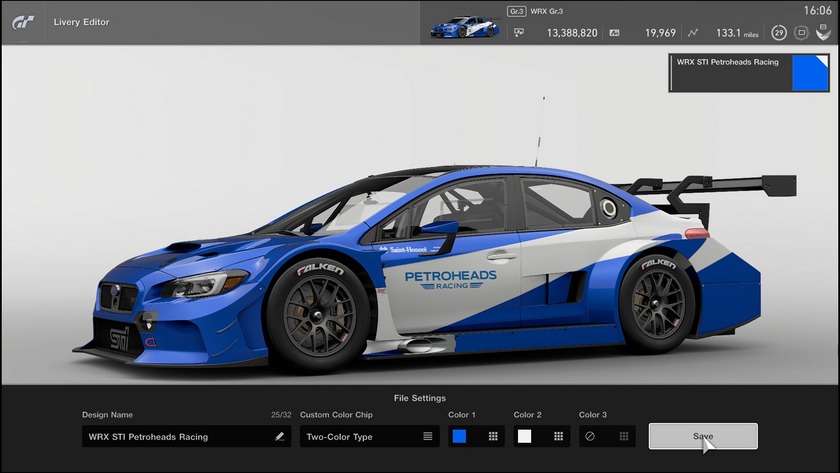Select the Gr.3 category tag
The image size is (840, 473).
516,12
